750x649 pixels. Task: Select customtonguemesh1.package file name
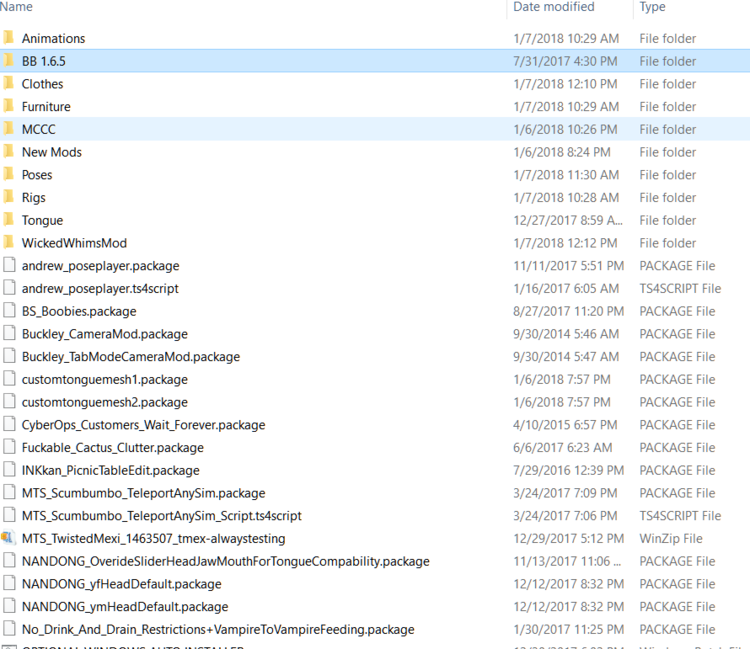pyautogui.click(x=105, y=380)
